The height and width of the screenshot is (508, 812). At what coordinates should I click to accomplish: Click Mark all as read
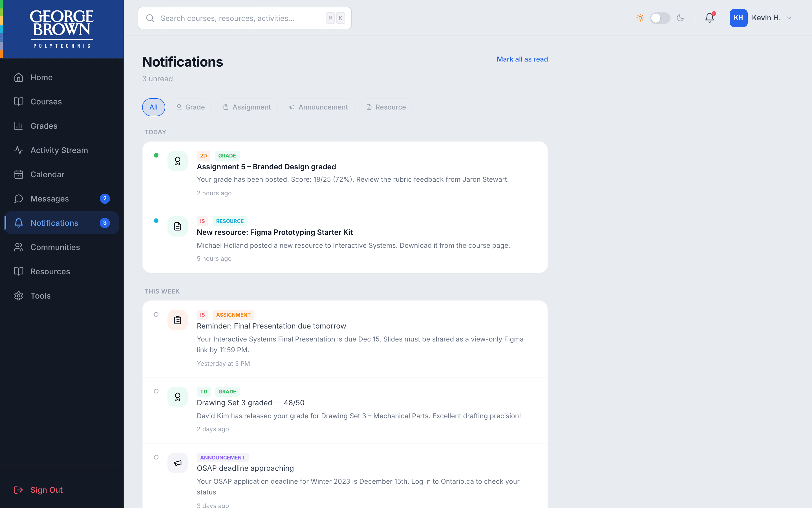[522, 59]
